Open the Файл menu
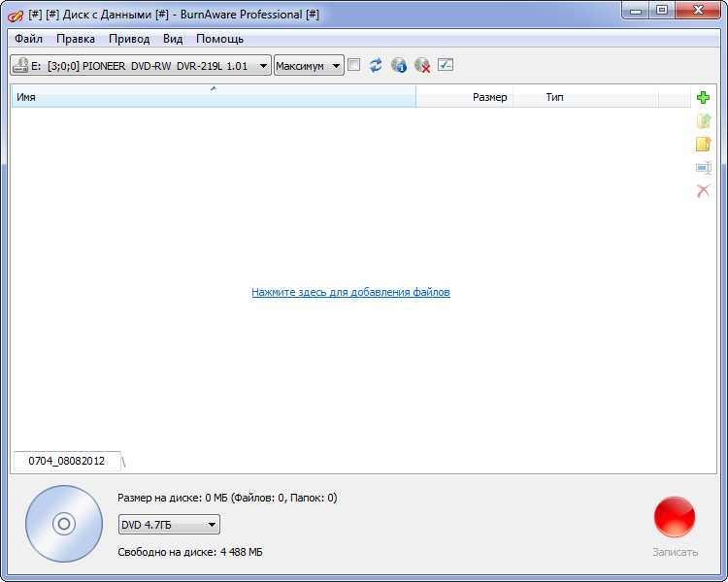 28,39
